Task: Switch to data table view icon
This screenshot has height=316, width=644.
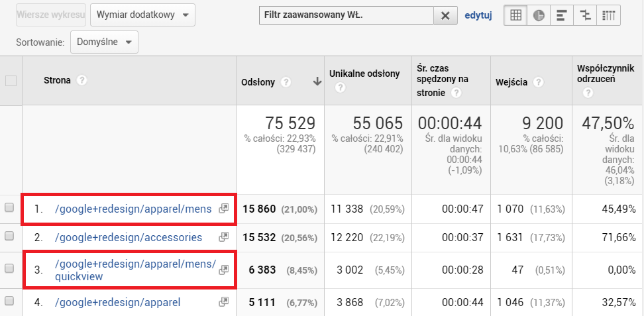Action: [x=516, y=15]
